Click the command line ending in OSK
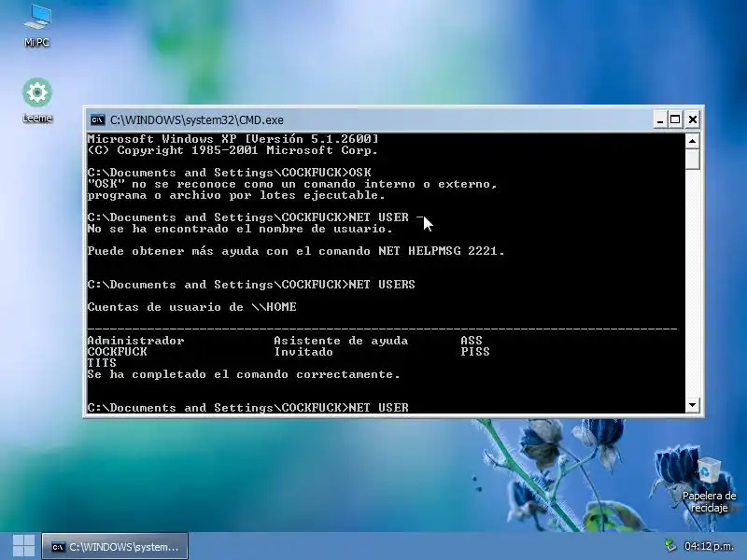This screenshot has height=560, width=747. coord(229,173)
